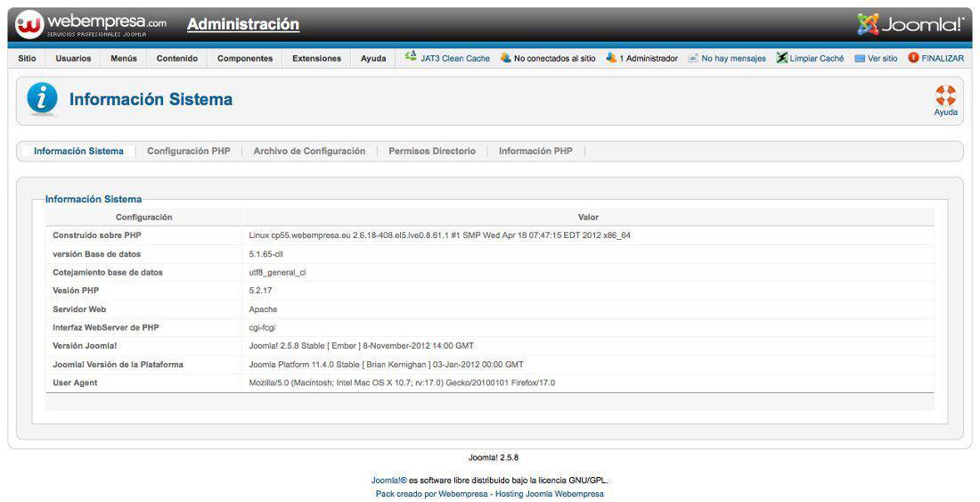Click the Ver sitio monitor icon
This screenshot has height=502, width=980.
point(860,58)
